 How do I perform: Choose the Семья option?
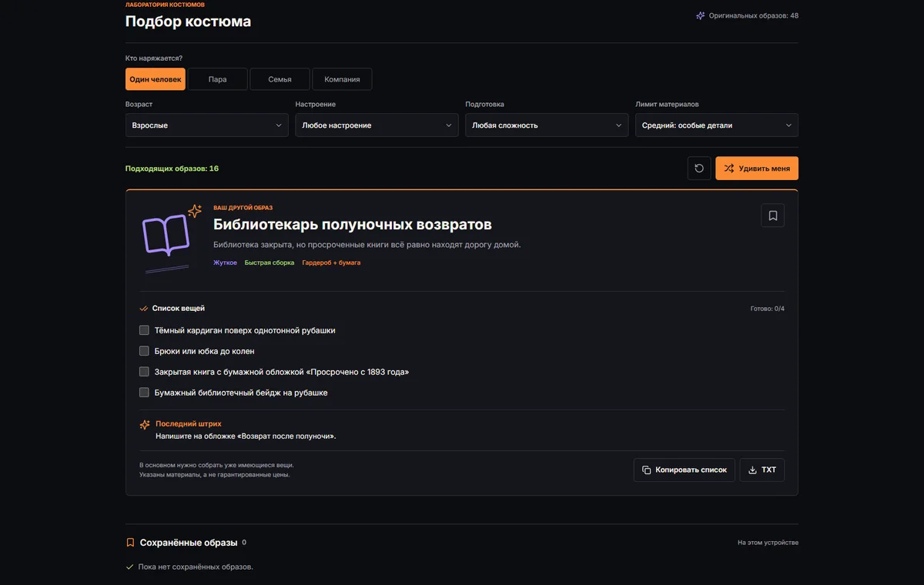click(x=280, y=79)
